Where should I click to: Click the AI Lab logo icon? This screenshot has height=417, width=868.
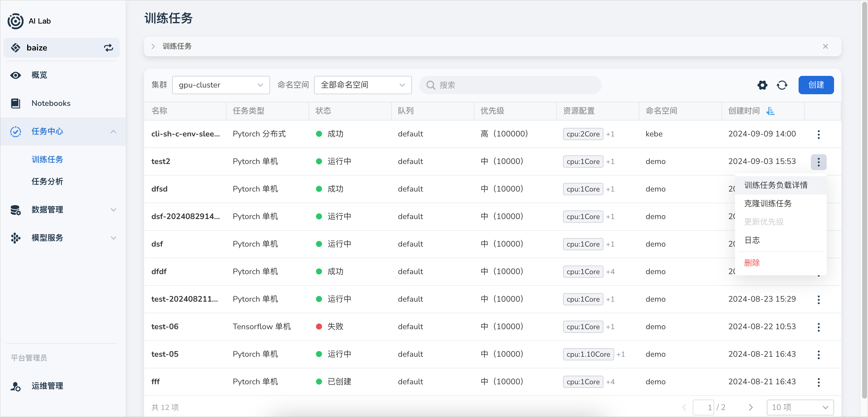(x=16, y=21)
